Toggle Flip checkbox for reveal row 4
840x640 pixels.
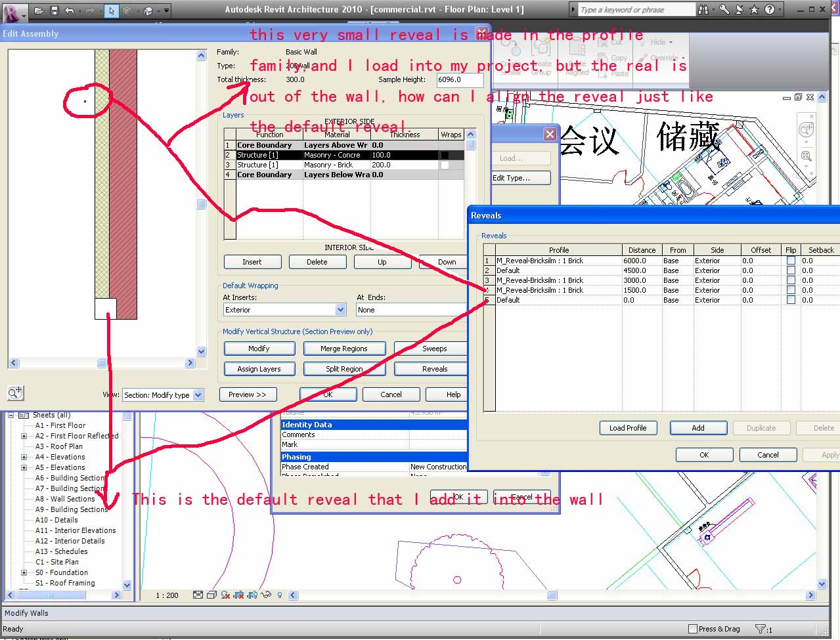[791, 290]
